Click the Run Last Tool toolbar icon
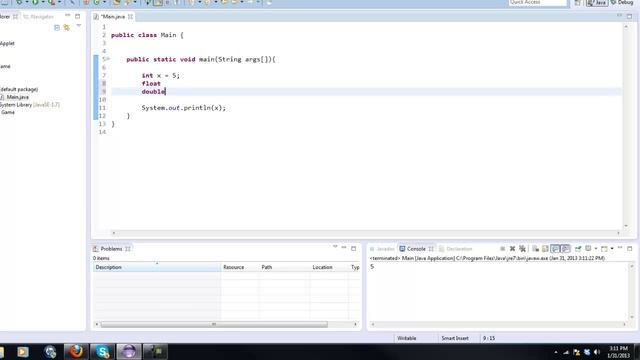 click(x=51, y=2)
